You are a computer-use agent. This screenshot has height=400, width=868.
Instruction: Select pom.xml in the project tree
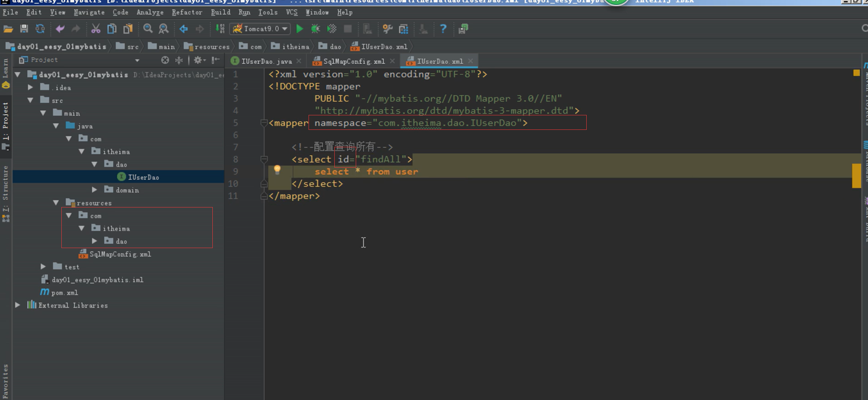click(x=64, y=292)
